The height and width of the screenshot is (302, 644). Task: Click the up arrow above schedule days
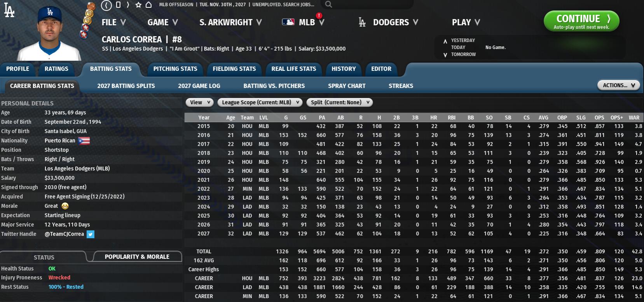[x=445, y=41]
